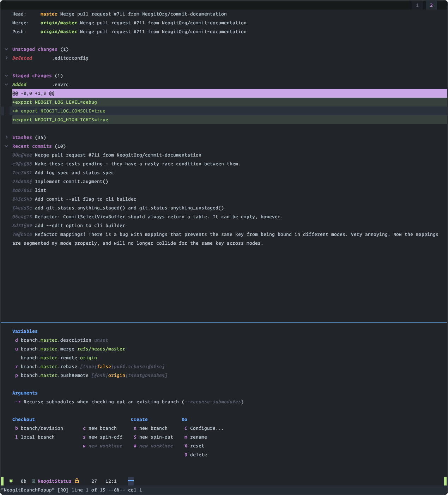
Task: Click the blue scroll position indicator in statusline
Action: pyautogui.click(x=131, y=481)
